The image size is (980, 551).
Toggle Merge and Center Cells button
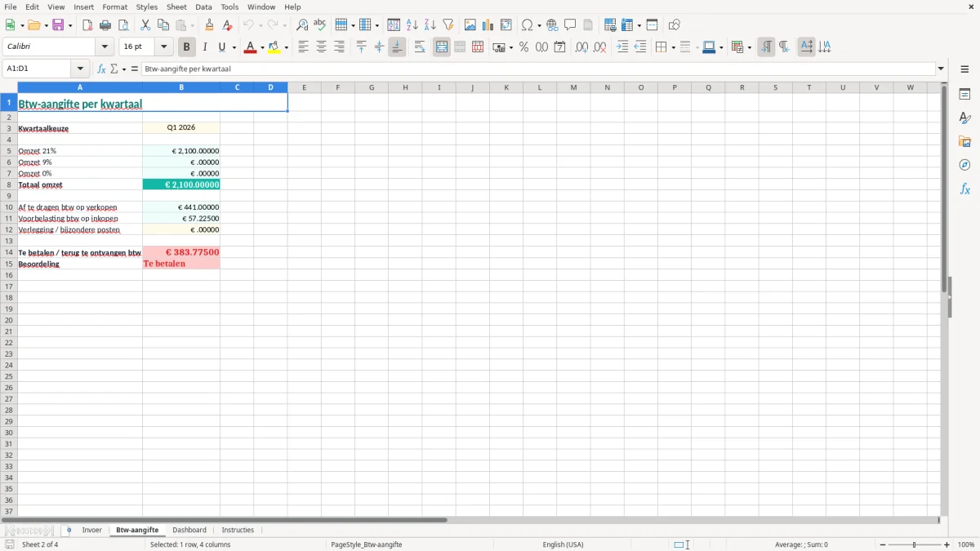[x=442, y=47]
